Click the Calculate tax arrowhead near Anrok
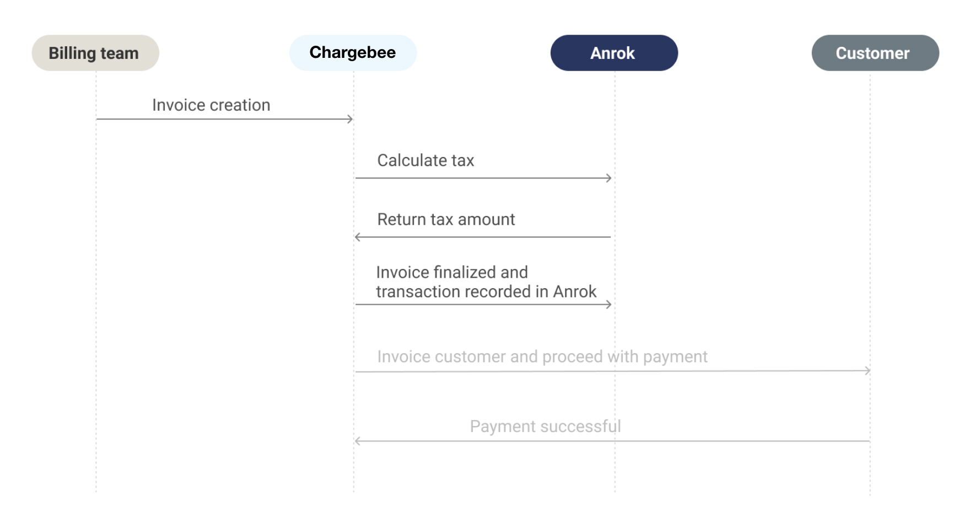The image size is (980, 528). pyautogui.click(x=609, y=178)
